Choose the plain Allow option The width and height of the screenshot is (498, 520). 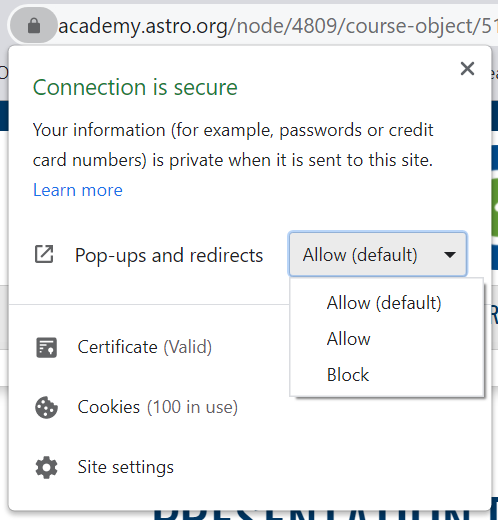(x=349, y=339)
